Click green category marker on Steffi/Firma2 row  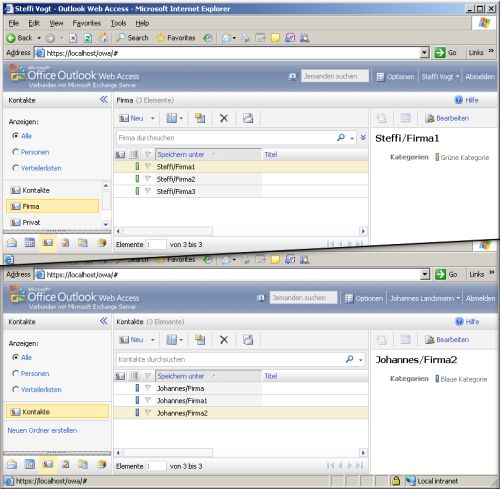[137, 179]
